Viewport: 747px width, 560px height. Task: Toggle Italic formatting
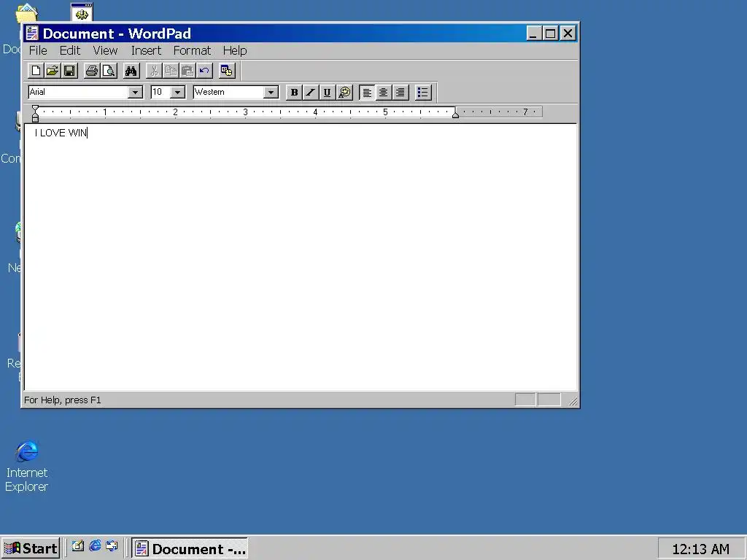coord(311,93)
